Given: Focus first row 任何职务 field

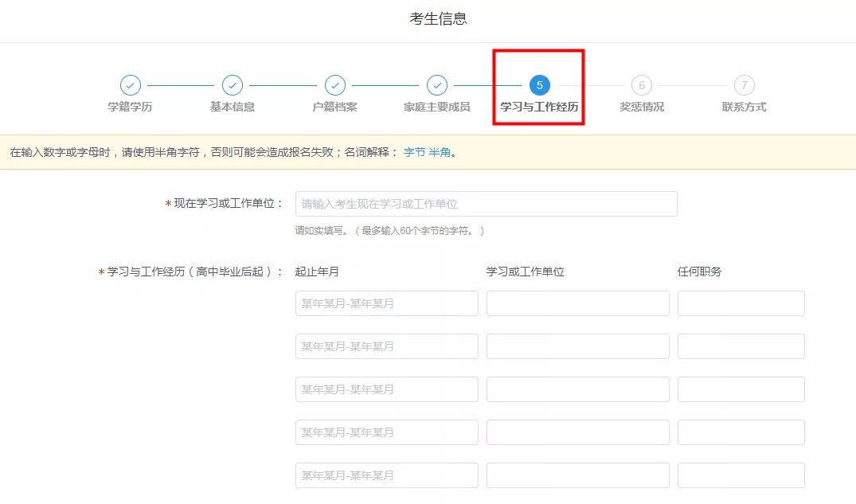Looking at the screenshot, I should click(741, 303).
